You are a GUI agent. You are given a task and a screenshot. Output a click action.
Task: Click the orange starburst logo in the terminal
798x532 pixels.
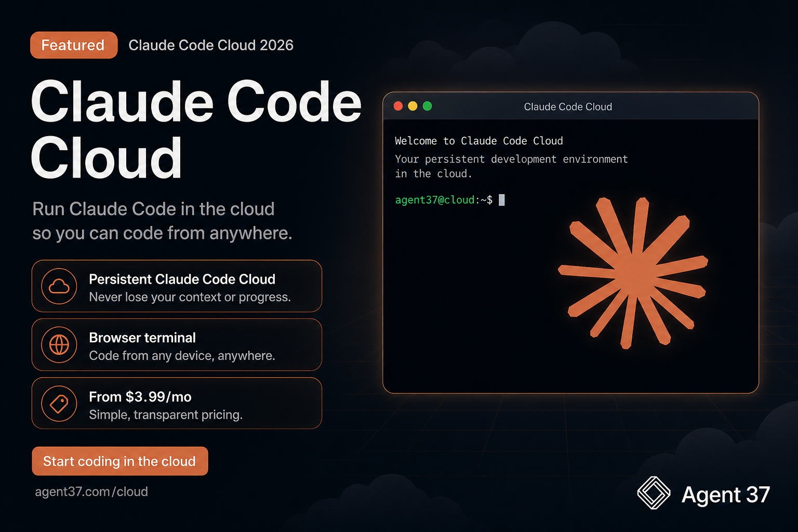[633, 273]
